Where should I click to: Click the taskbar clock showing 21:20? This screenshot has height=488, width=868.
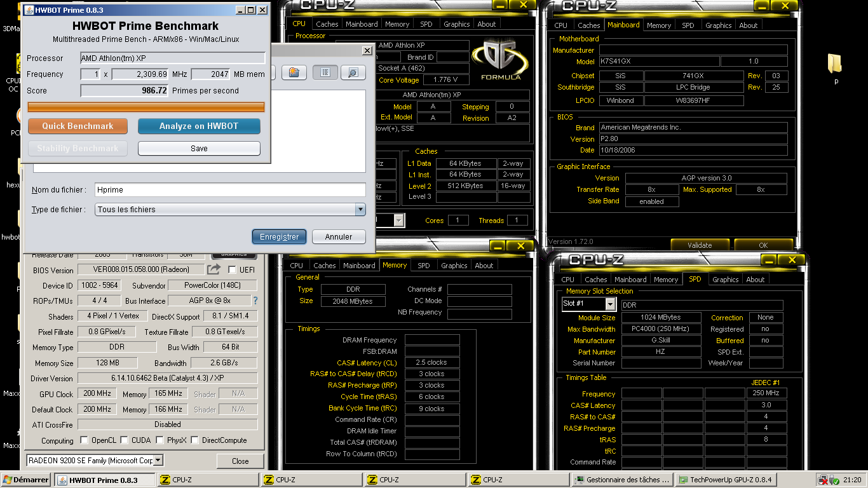click(x=852, y=480)
